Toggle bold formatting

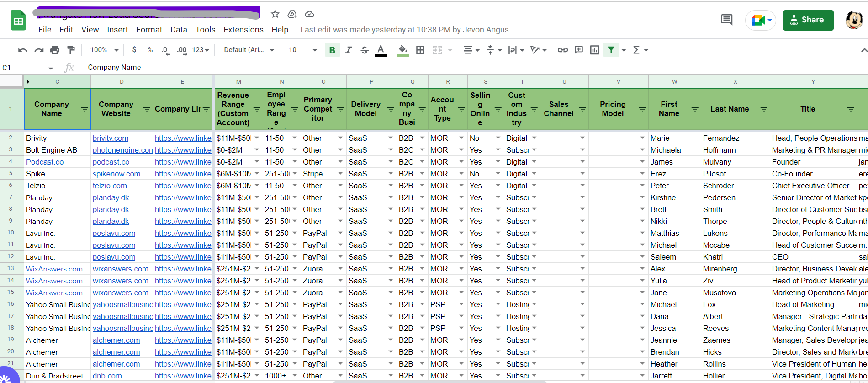(x=332, y=50)
